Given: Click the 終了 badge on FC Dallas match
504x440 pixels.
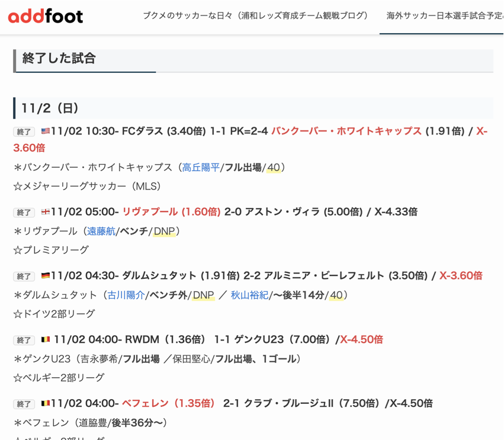Looking at the screenshot, I should point(24,132).
